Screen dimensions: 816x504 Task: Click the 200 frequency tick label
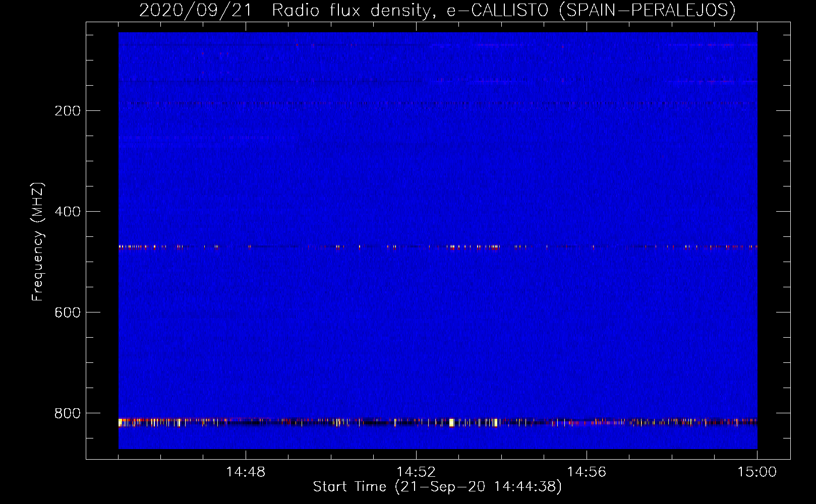68,111
